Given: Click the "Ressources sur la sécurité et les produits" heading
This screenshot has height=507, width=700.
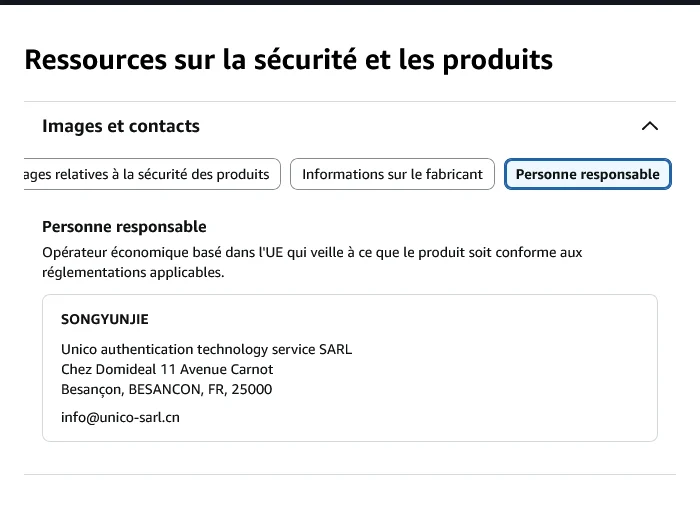Looking at the screenshot, I should coord(288,60).
